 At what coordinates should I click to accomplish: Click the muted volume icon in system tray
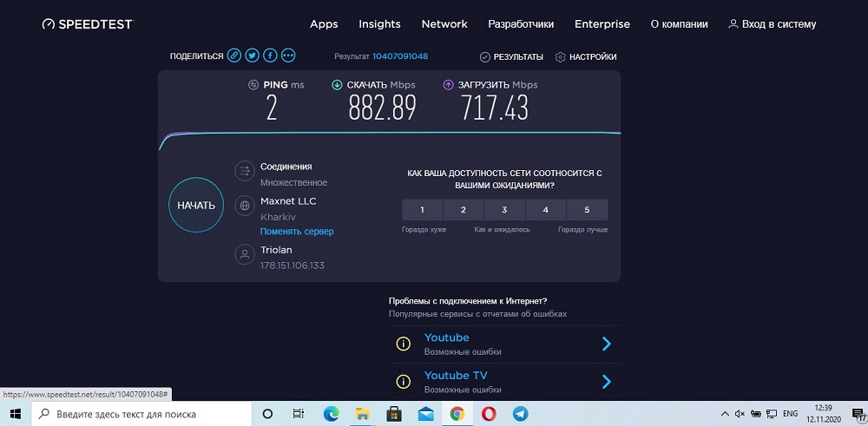tap(740, 414)
